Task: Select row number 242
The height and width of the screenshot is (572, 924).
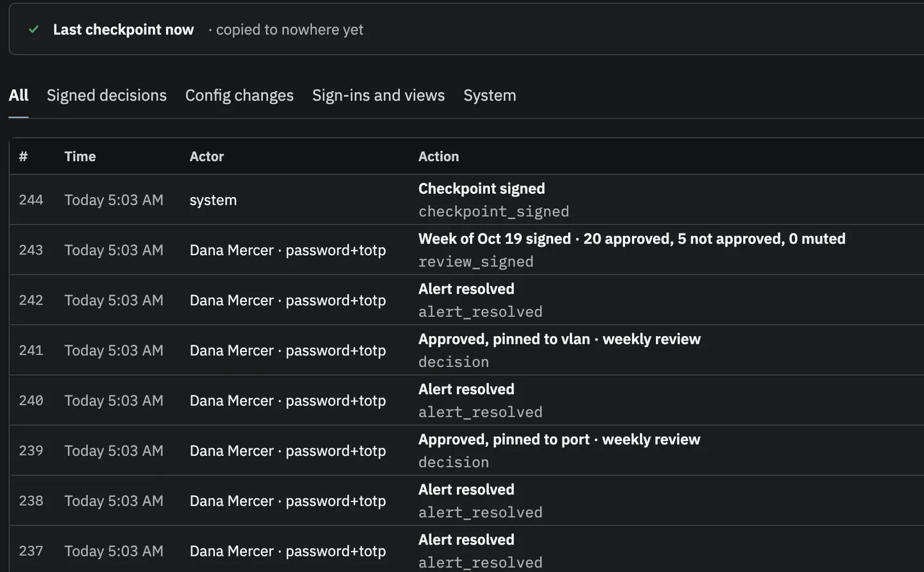Action: pos(31,300)
